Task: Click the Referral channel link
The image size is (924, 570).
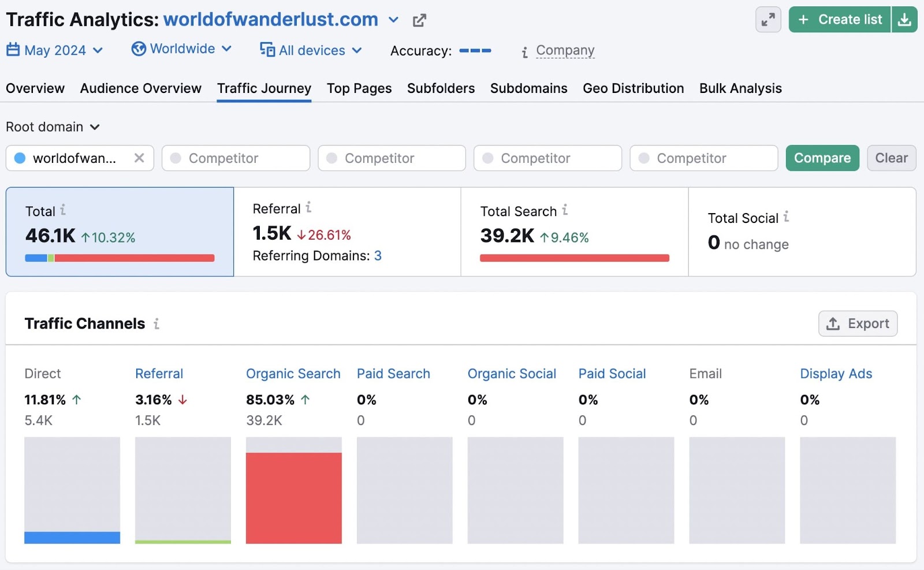Action: coord(159,374)
